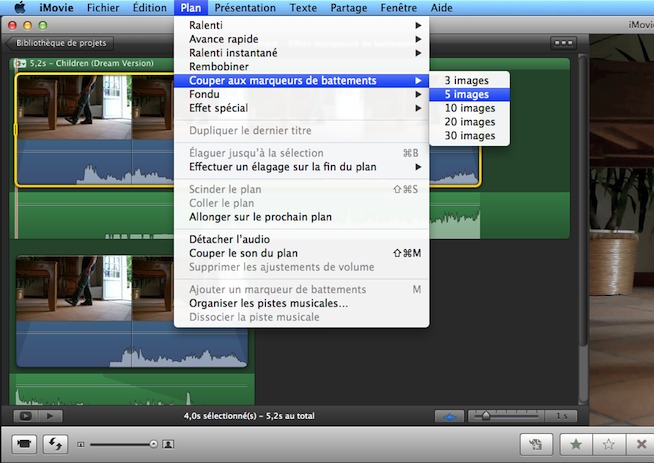Choose Organiser les pistes musicales…
This screenshot has width=654, height=463.
pos(302,303)
